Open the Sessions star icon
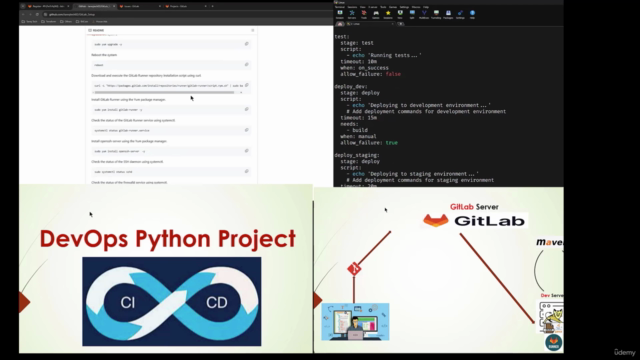 pos(388,14)
